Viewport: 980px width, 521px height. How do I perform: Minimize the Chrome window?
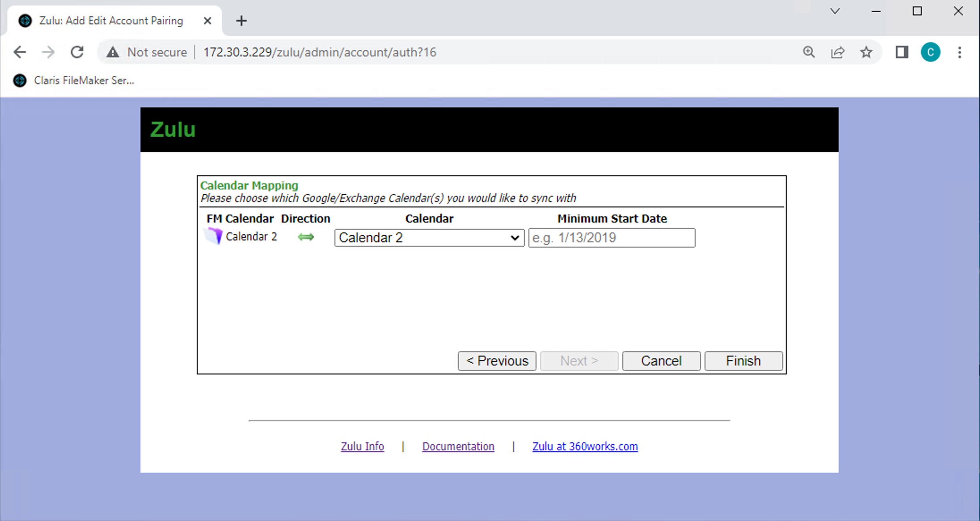[876, 11]
